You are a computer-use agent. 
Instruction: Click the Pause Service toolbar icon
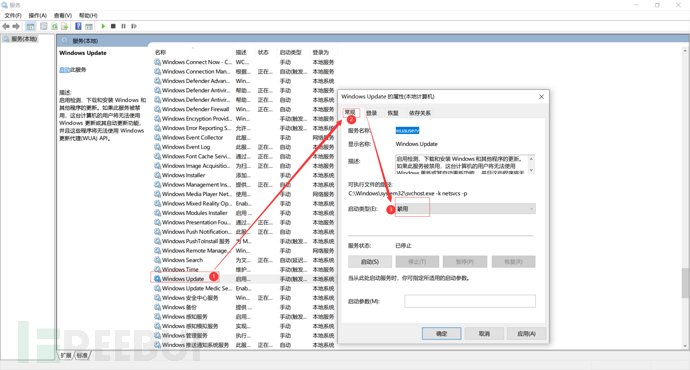(x=124, y=26)
